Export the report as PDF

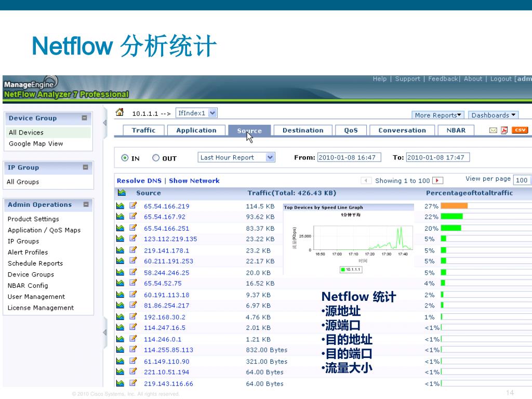pos(504,130)
